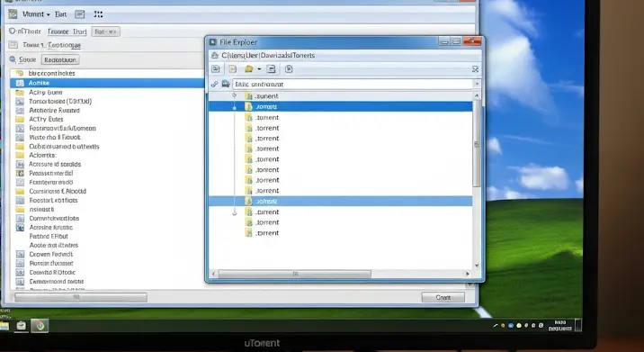Open the 'Eart' menu in the top toolbar
This screenshot has width=644, height=352.
[61, 14]
